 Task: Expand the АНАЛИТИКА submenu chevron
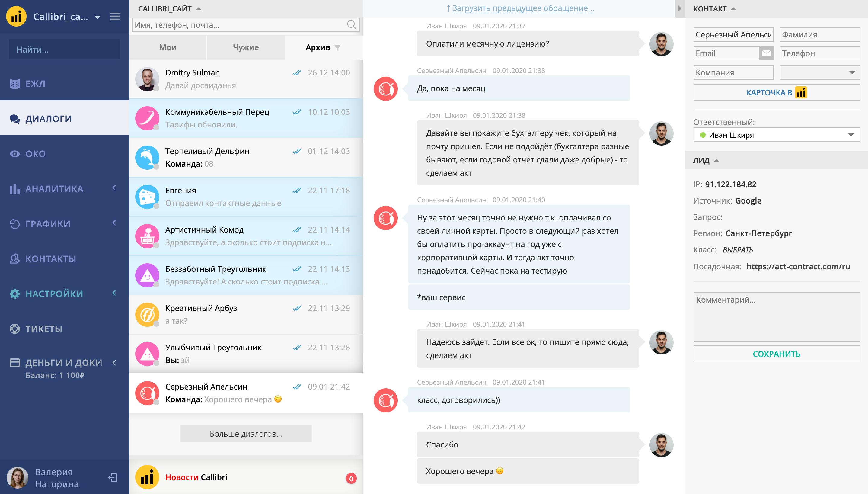pyautogui.click(x=114, y=188)
